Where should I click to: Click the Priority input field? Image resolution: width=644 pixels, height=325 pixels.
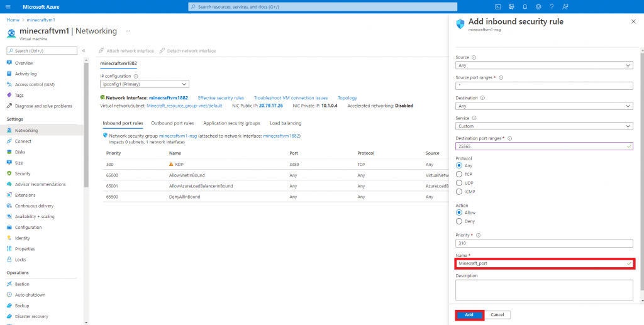(543, 243)
